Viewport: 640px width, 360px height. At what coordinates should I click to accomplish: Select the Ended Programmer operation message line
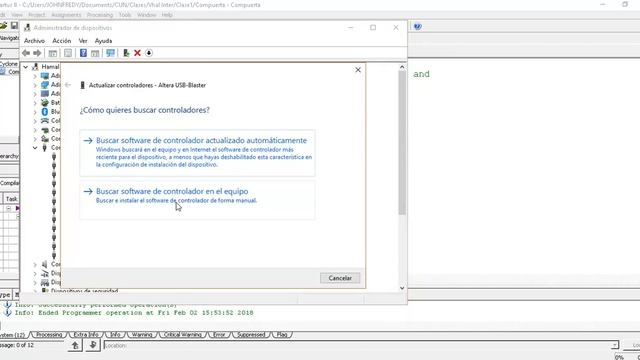pyautogui.click(x=134, y=313)
